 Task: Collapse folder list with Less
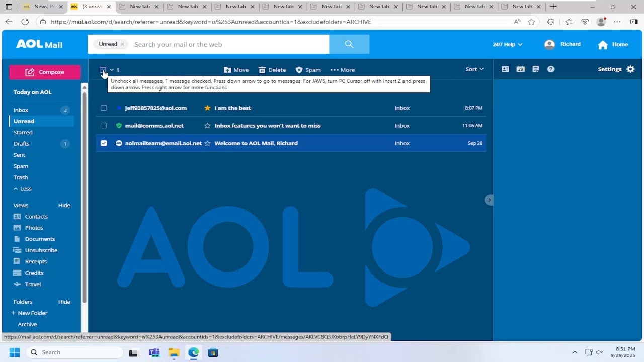tap(23, 189)
